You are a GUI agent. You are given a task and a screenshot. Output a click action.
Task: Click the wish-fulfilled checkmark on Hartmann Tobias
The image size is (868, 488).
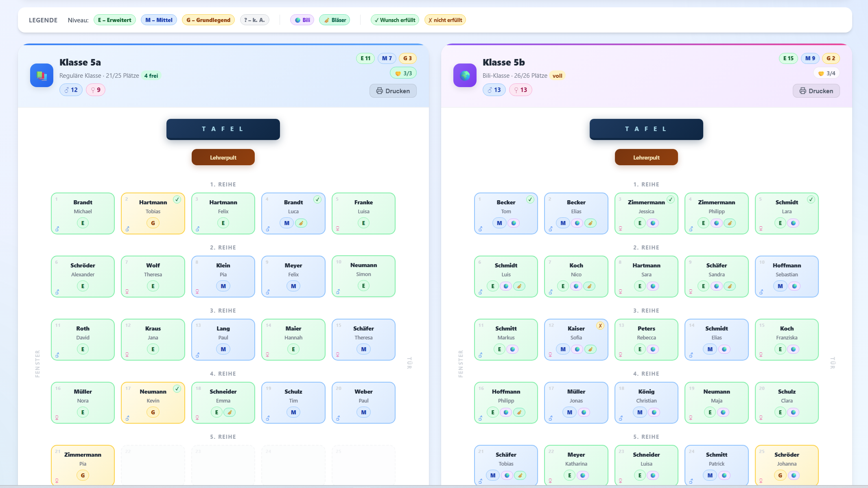[177, 199]
